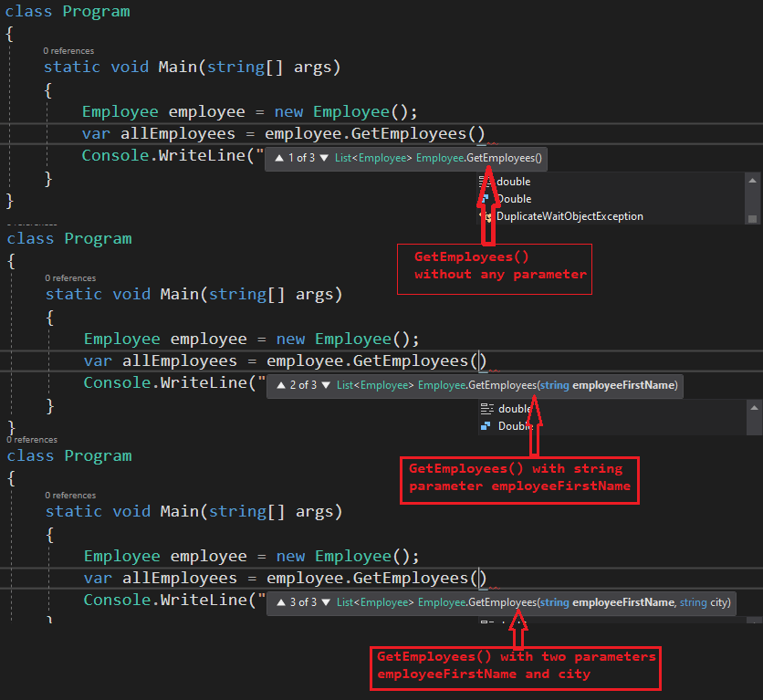Image resolution: width=763 pixels, height=700 pixels.
Task: Click scrollbar thumb of completion list under '1 of 3'
Action: tap(752, 219)
